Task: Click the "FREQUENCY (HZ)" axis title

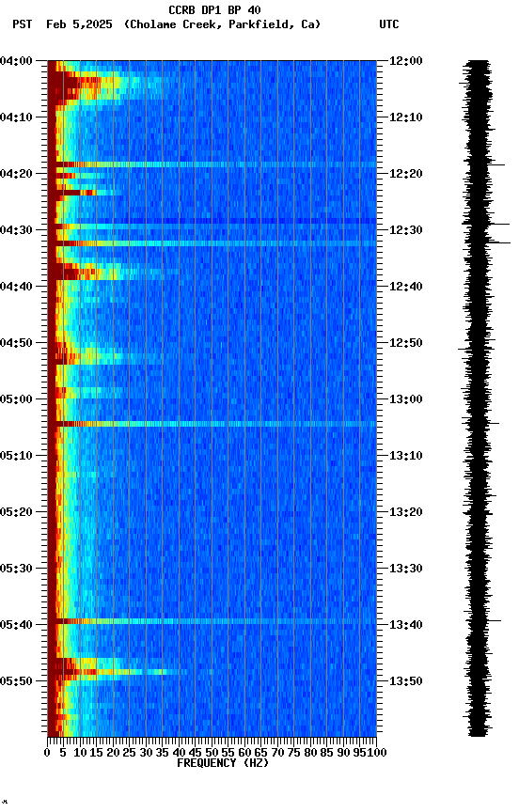Action: (x=223, y=764)
